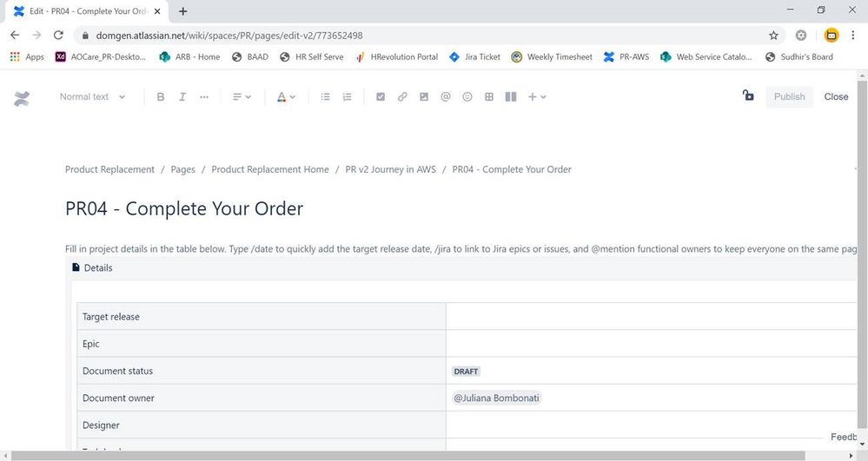Click the Document owner label cell

[262, 398]
